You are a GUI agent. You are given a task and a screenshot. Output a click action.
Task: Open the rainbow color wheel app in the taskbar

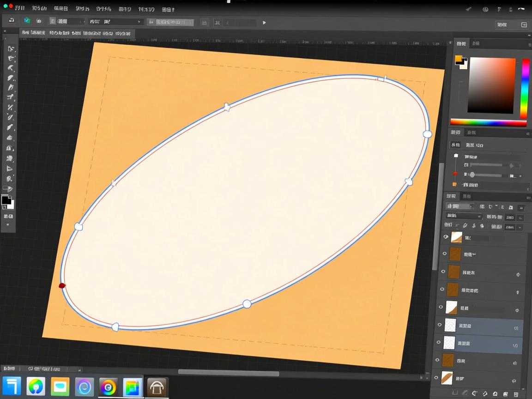coord(108,387)
